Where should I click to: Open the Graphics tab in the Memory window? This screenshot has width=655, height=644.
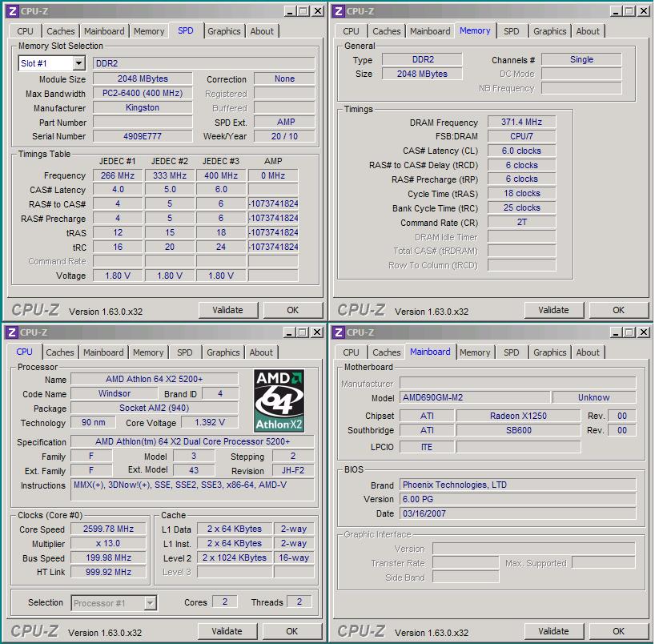click(x=550, y=31)
